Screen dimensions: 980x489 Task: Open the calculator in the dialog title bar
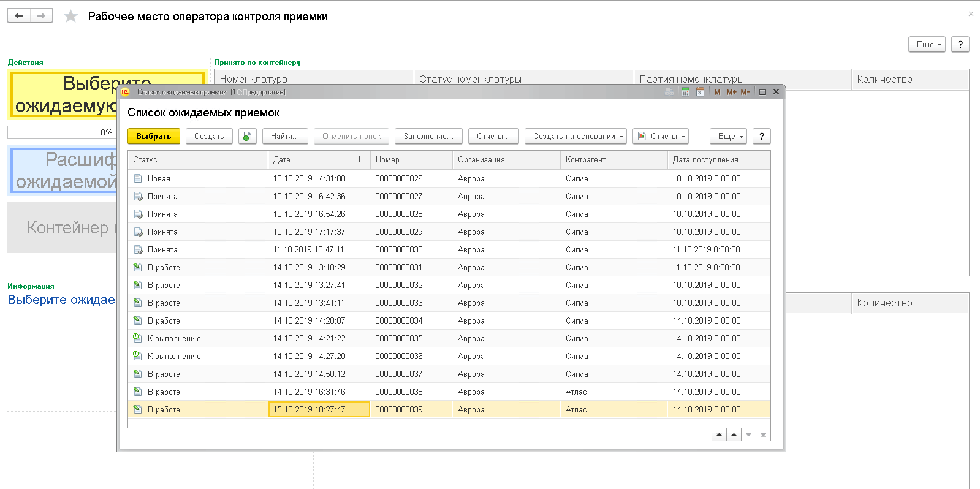(685, 92)
